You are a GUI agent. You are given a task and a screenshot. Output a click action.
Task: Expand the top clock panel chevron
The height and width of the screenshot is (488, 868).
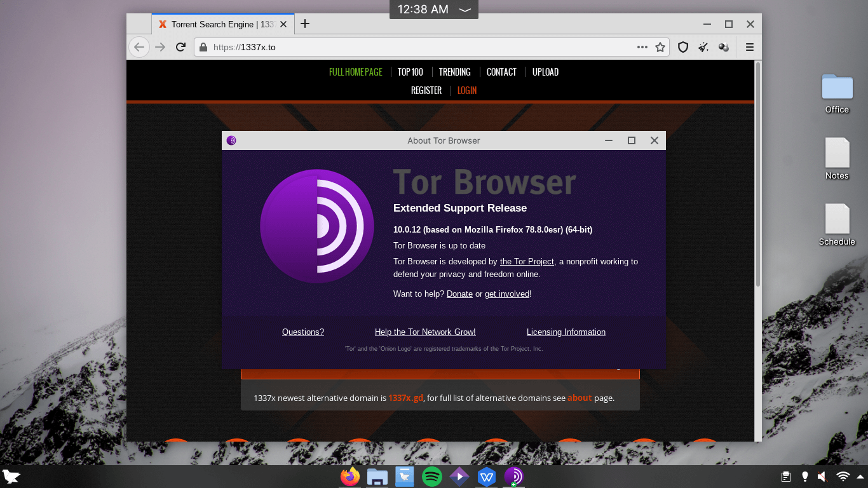coord(465,10)
